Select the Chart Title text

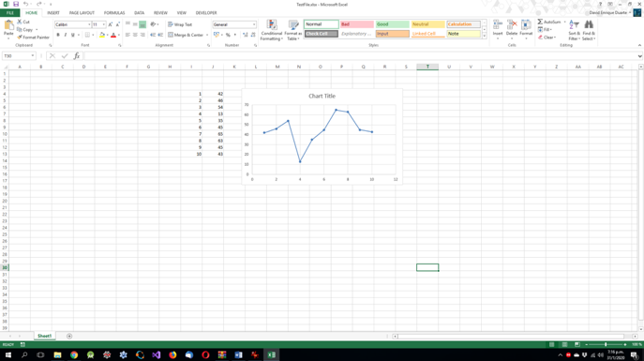(x=322, y=96)
